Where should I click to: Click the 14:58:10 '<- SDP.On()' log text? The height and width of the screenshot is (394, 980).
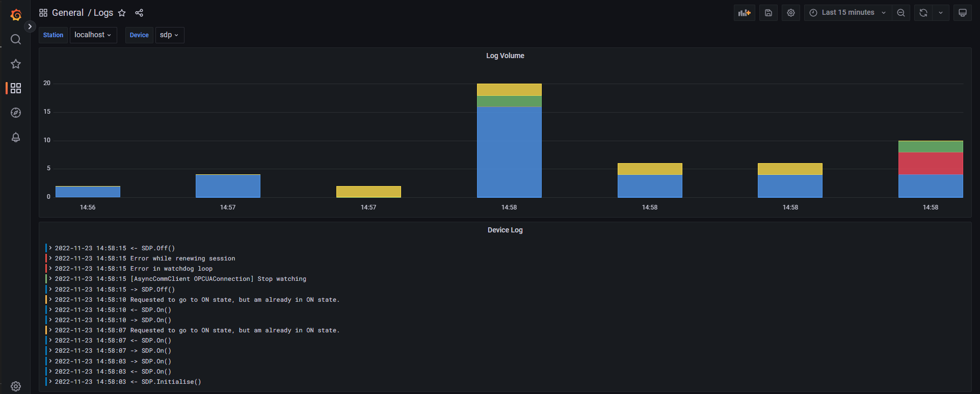click(x=151, y=310)
